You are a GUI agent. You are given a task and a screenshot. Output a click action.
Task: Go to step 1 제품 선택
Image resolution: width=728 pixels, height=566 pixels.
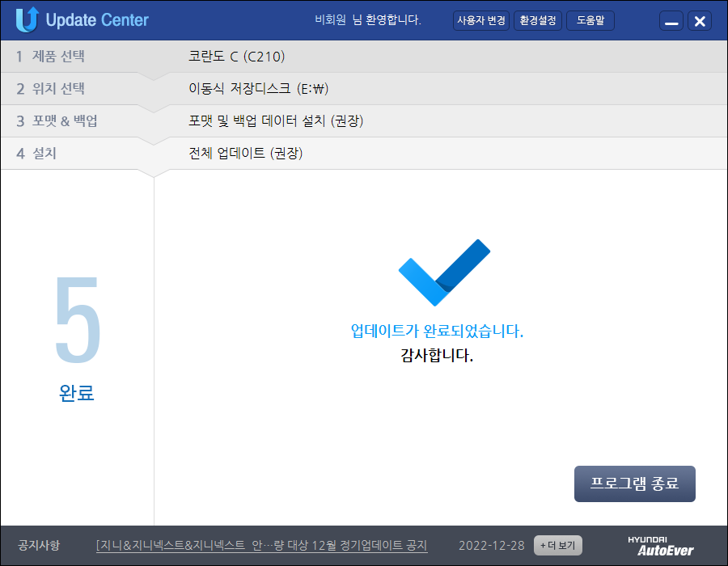[x=50, y=56]
